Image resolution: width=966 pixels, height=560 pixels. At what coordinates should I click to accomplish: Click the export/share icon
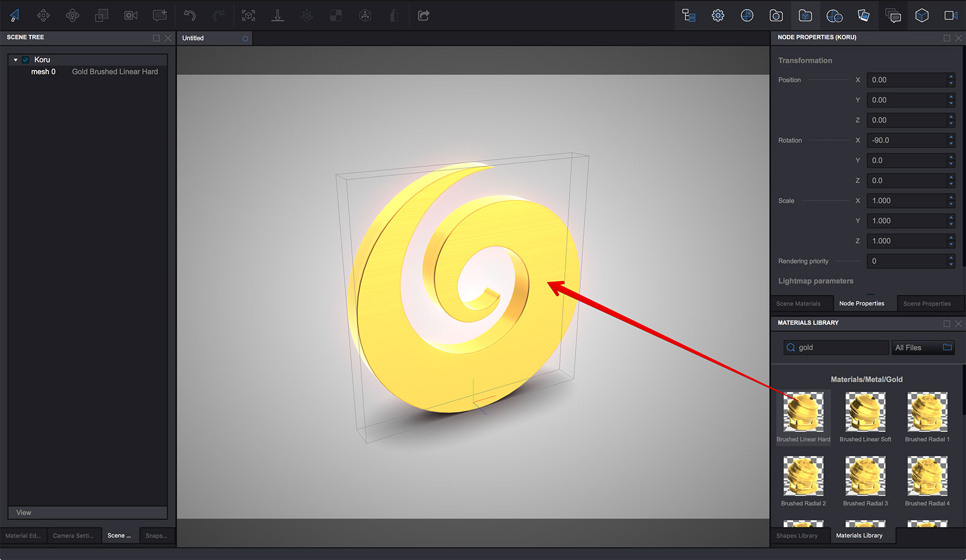[x=423, y=15]
